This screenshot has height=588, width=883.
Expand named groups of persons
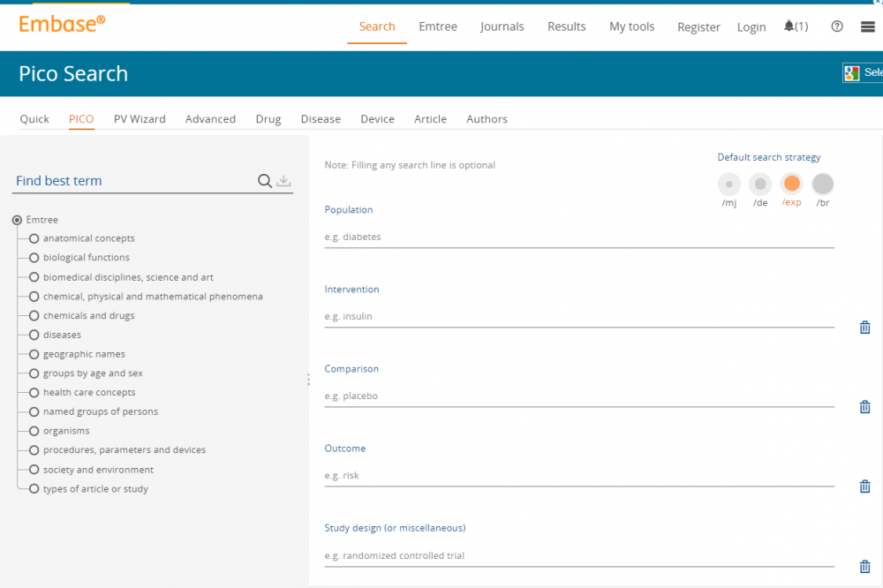[34, 411]
